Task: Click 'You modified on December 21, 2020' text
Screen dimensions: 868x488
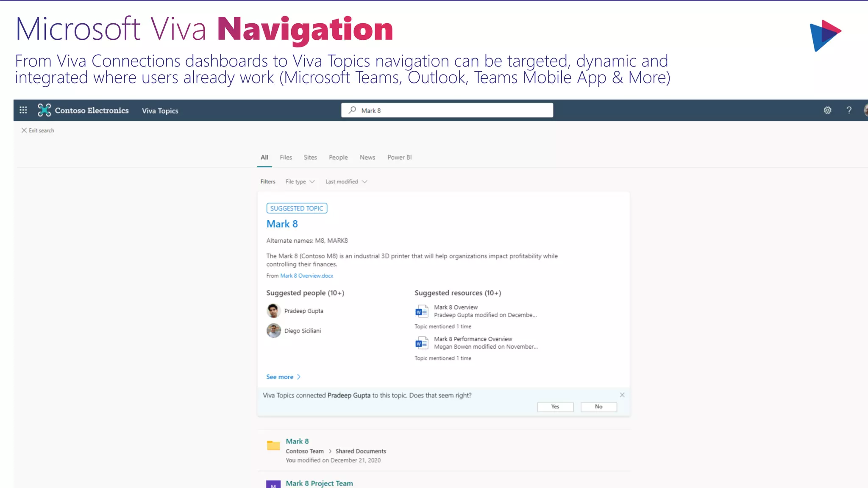Action: tap(333, 460)
